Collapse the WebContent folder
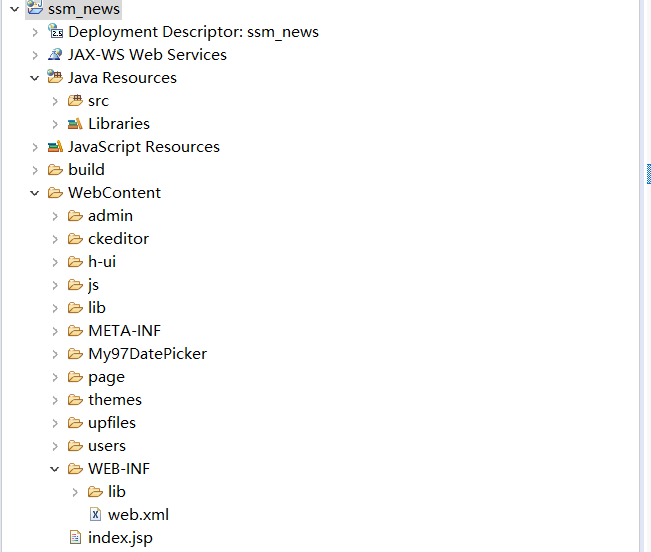 tap(35, 193)
